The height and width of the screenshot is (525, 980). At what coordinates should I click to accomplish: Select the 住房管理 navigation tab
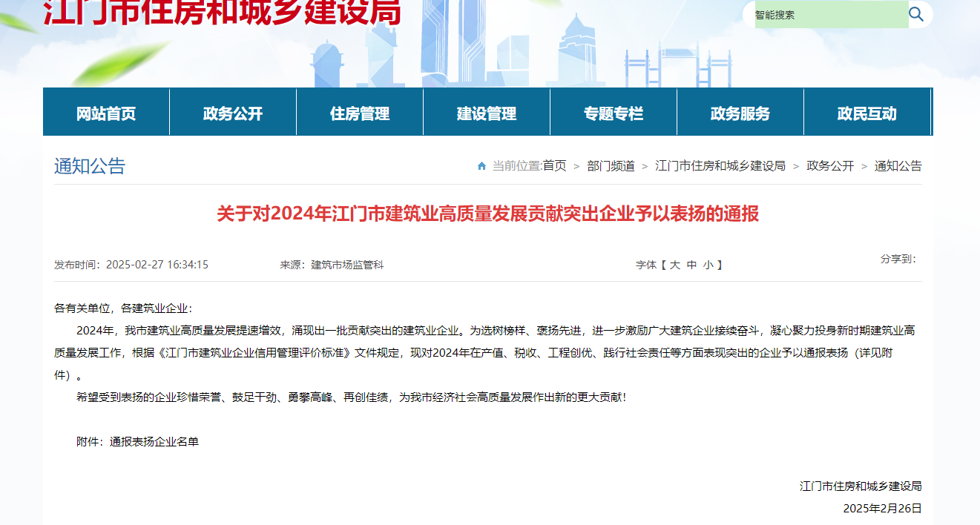360,113
